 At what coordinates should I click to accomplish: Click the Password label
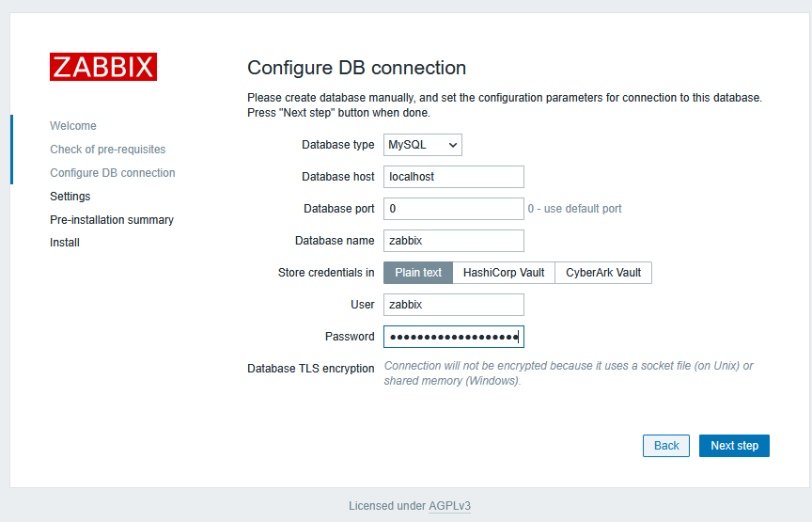(350, 337)
